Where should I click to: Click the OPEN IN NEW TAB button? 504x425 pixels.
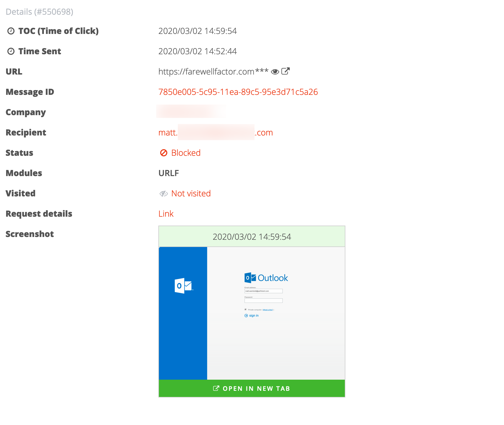pos(252,388)
